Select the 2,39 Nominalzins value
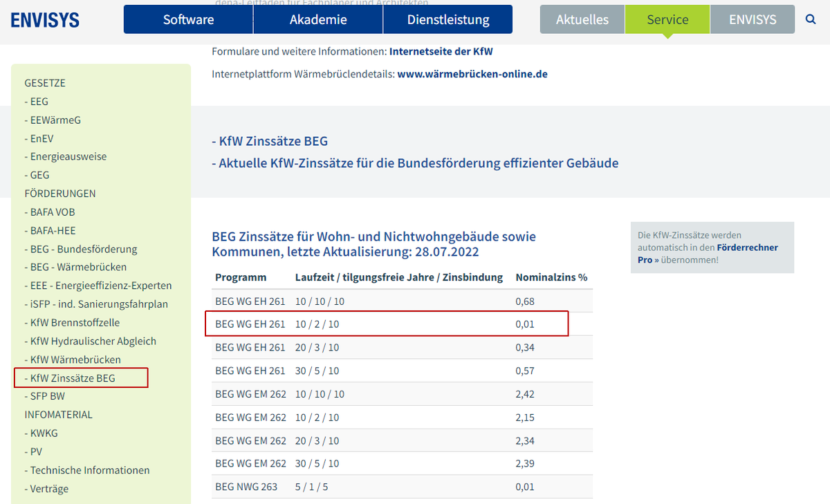830x504 pixels. (525, 463)
